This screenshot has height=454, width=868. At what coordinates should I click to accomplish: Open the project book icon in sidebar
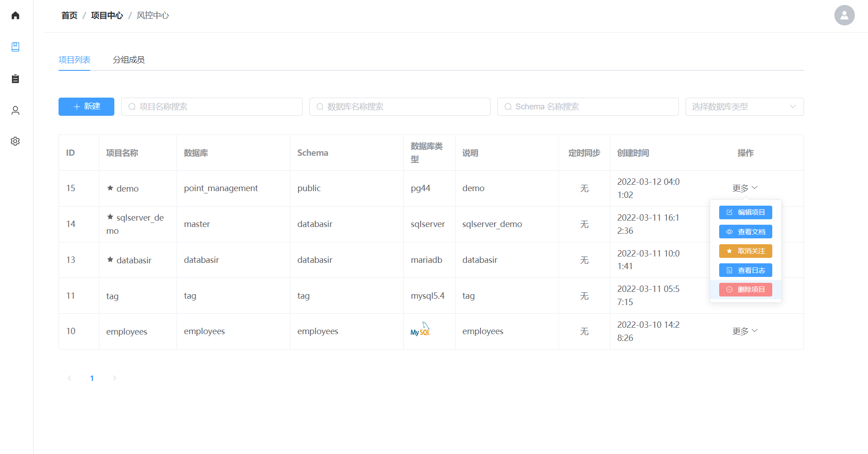pyautogui.click(x=15, y=47)
